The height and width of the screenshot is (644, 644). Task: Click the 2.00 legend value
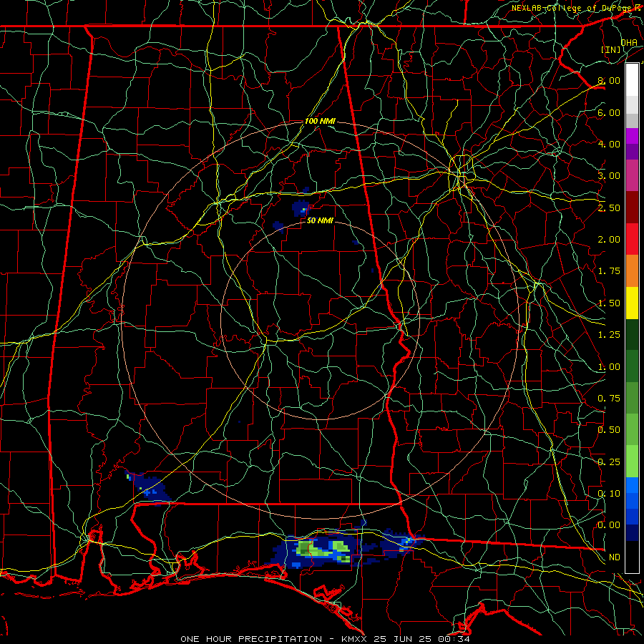(x=609, y=240)
